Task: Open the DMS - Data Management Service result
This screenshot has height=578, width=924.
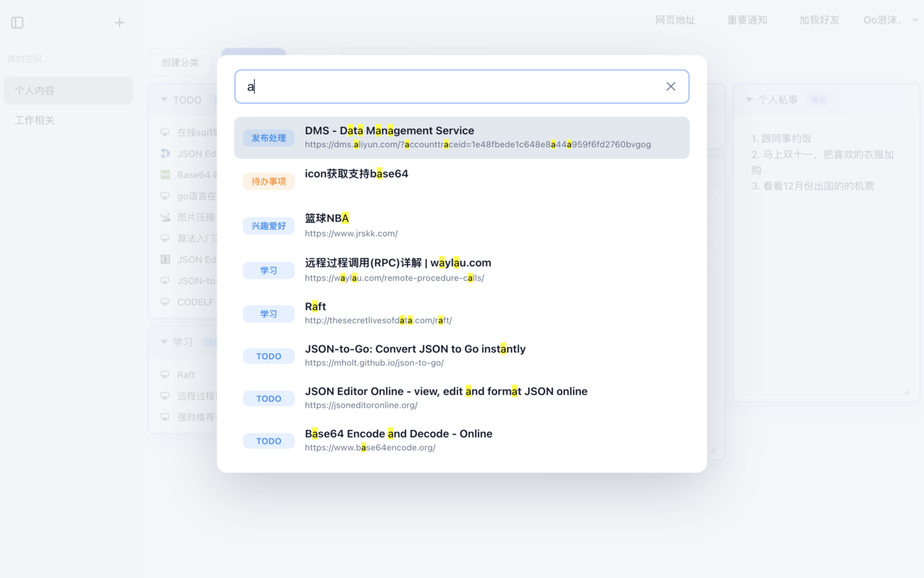Action: tap(462, 137)
